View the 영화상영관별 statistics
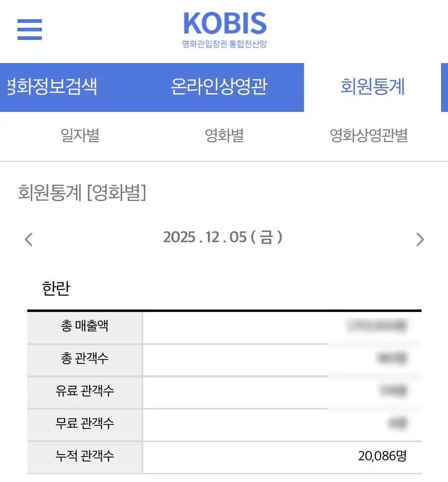The image size is (448, 482). click(x=369, y=135)
